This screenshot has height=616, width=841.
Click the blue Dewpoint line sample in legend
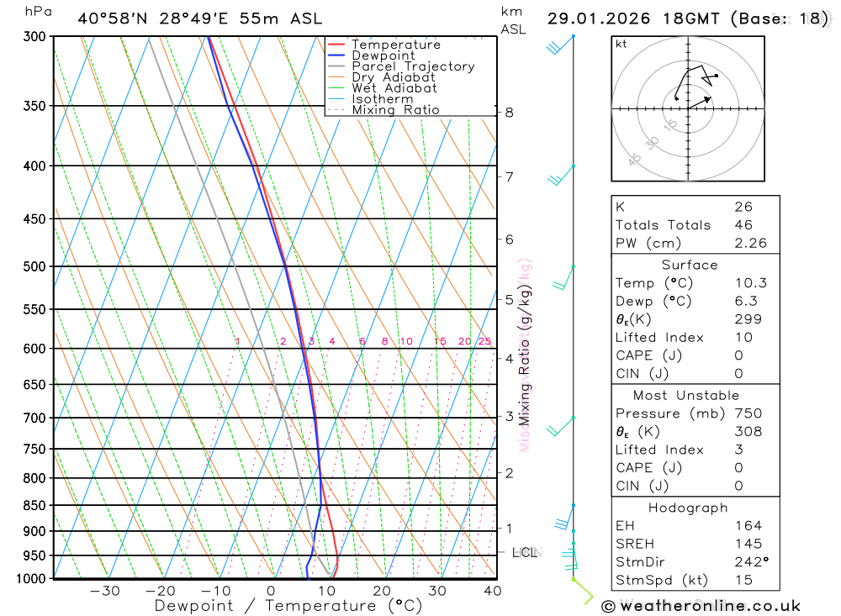click(336, 55)
